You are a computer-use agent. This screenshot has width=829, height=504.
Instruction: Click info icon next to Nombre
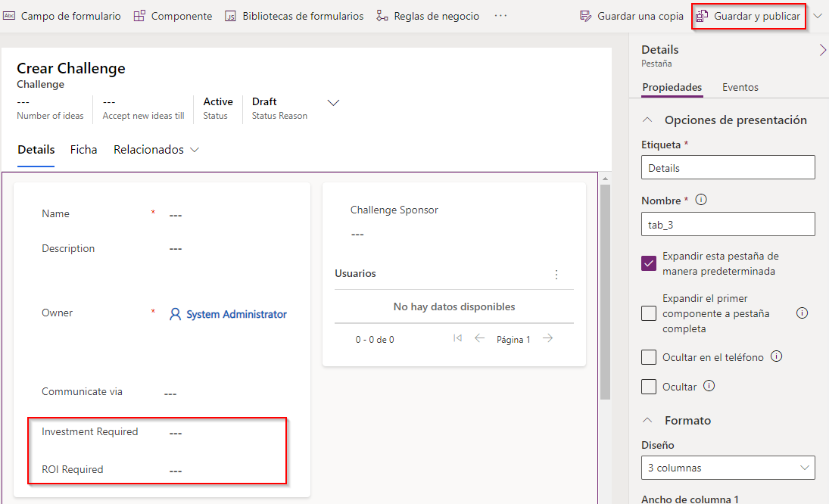tap(701, 201)
